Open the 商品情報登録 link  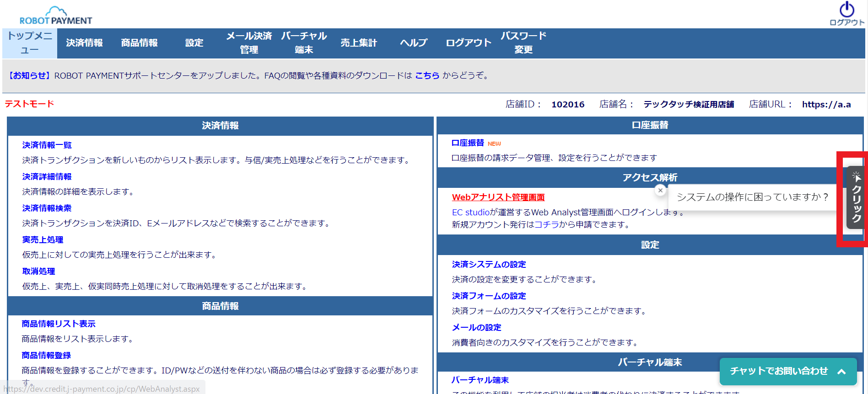[x=46, y=355]
